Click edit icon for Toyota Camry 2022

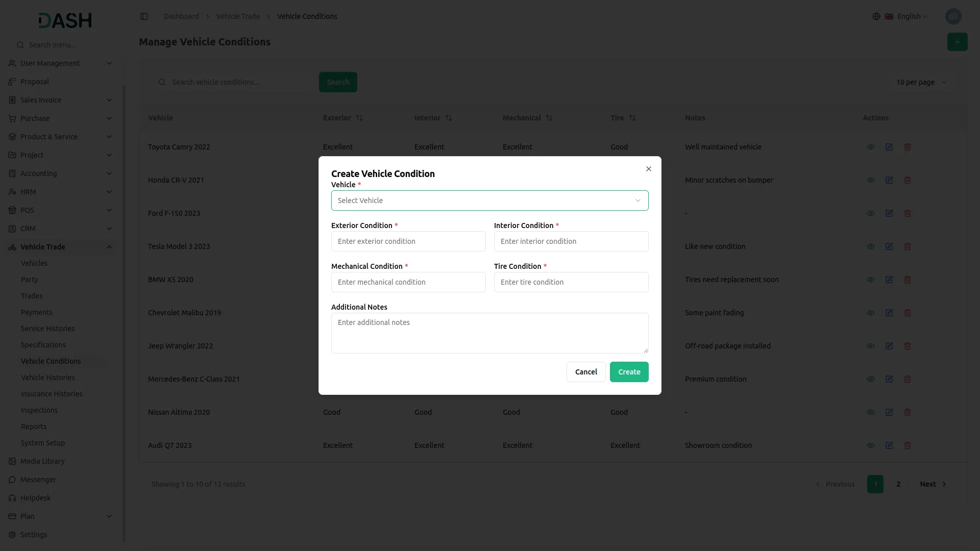coord(889,147)
